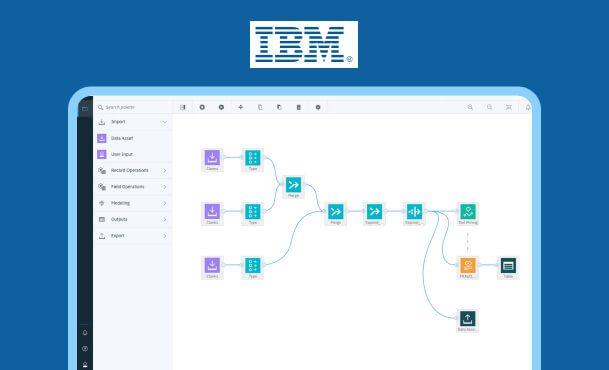609x370 pixels.
Task: Click the Search palette input field
Action: tap(133, 107)
